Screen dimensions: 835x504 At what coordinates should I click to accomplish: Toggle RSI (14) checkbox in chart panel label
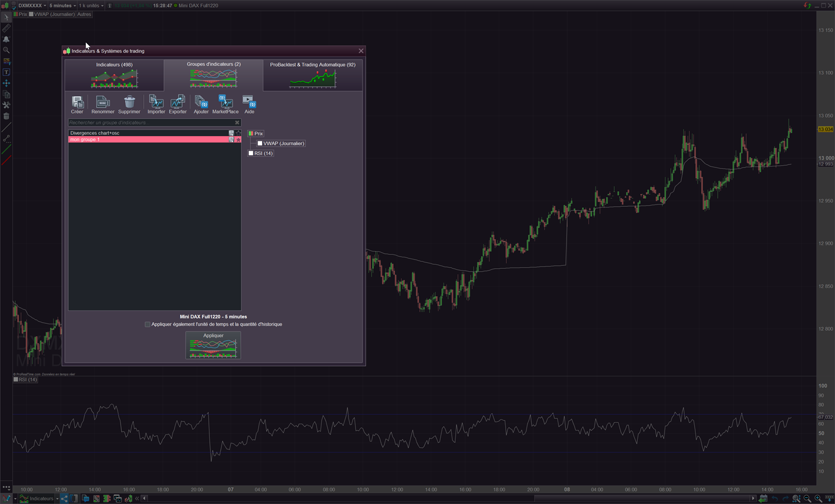(x=16, y=379)
